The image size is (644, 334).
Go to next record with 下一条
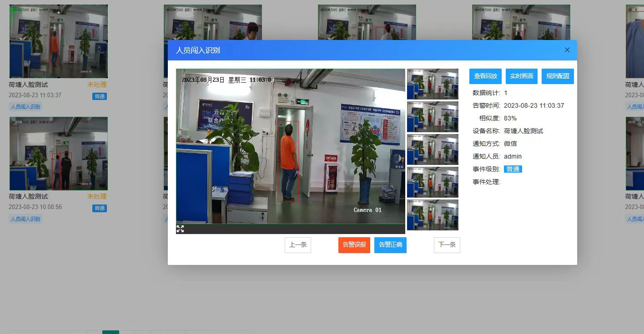[447, 245]
